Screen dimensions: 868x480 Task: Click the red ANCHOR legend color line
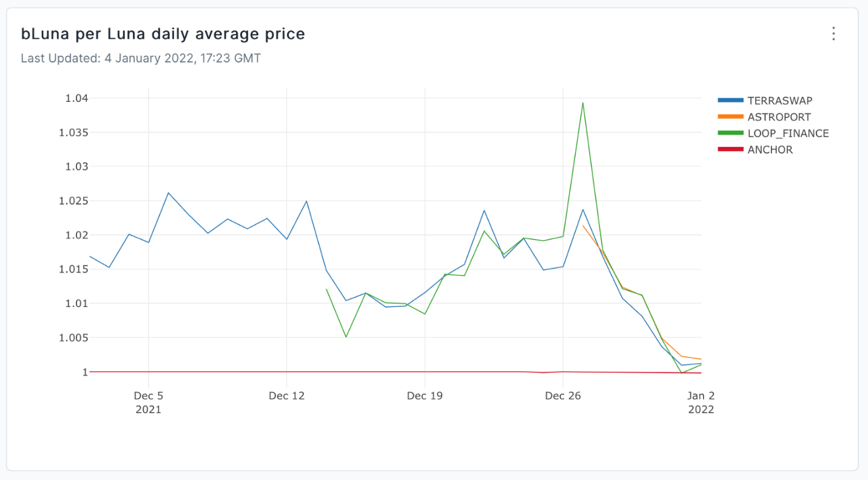(x=730, y=150)
